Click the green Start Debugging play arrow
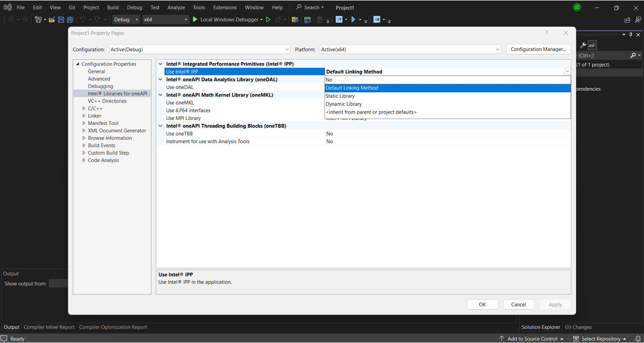This screenshot has height=343, width=644. pos(195,20)
